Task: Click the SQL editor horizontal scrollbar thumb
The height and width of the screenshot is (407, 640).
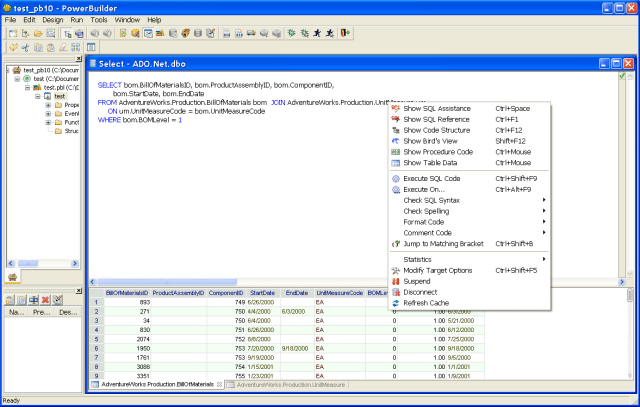Action: click(x=167, y=282)
